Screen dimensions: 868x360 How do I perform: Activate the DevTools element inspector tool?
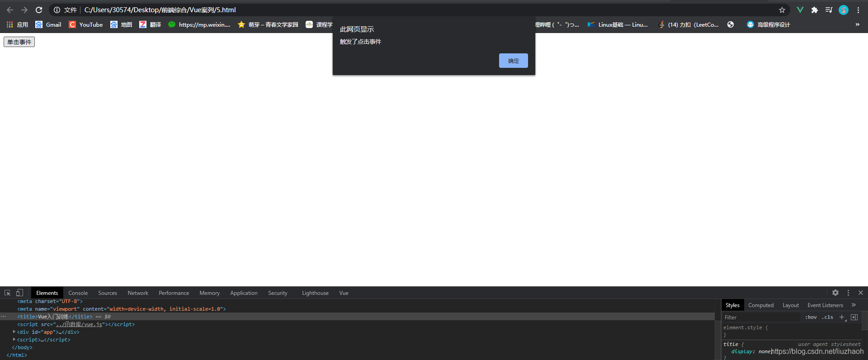point(7,293)
